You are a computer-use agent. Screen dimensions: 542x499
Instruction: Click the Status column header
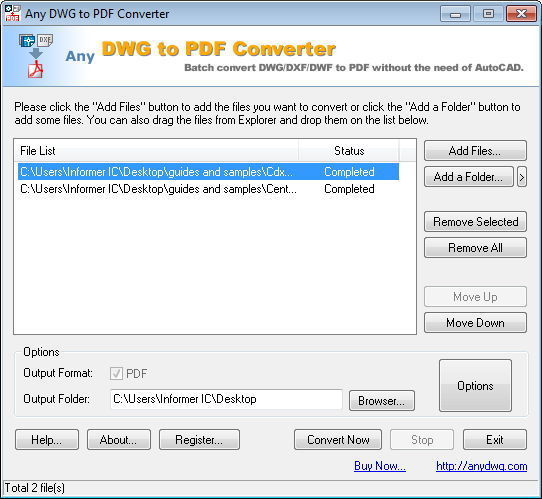coord(349,151)
